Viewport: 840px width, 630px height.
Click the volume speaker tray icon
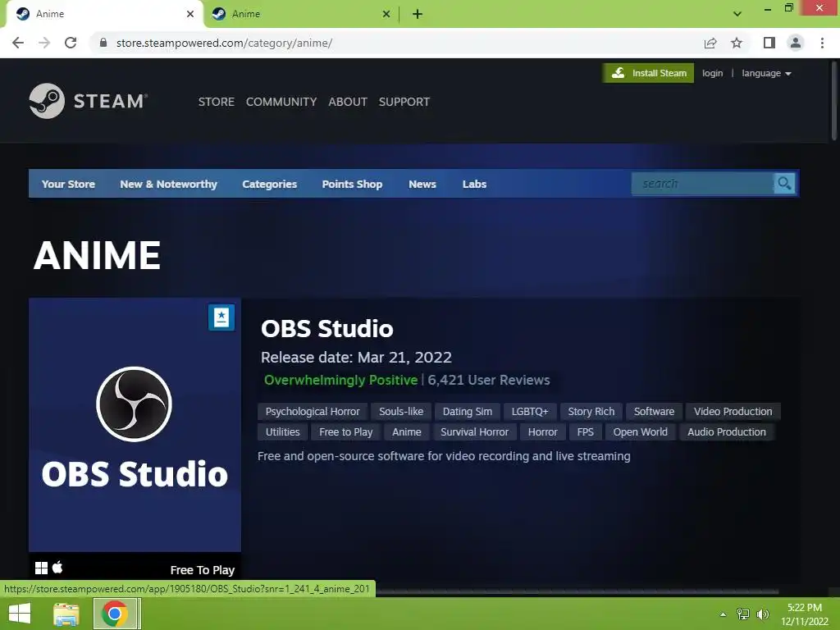click(763, 614)
